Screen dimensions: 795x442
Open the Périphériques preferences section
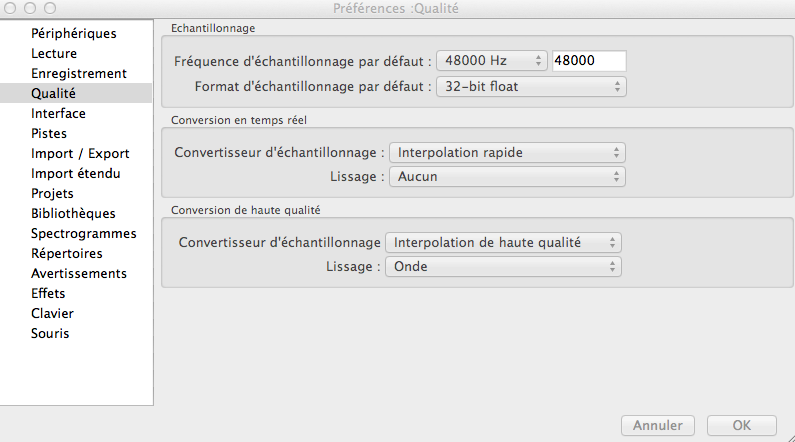pos(74,33)
